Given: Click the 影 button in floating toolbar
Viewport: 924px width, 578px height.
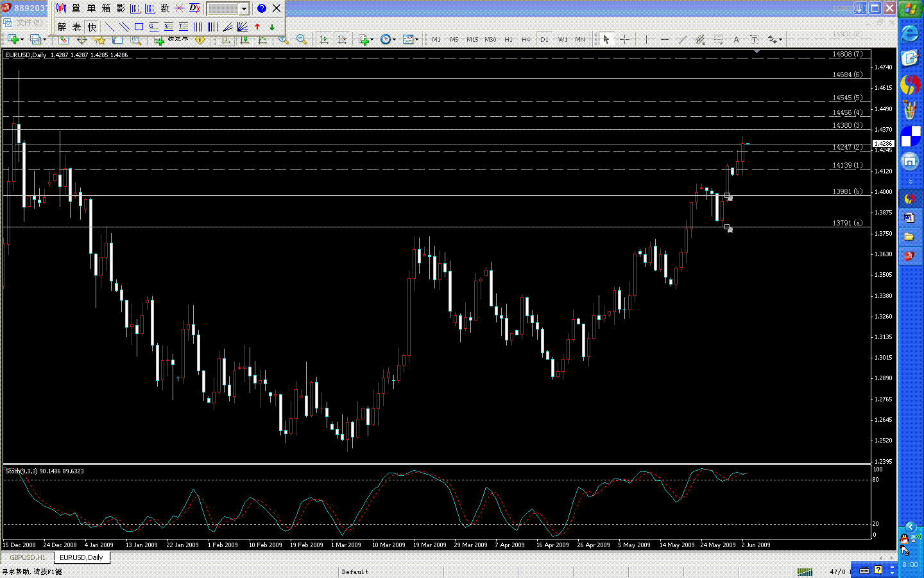Looking at the screenshot, I should click(x=121, y=8).
